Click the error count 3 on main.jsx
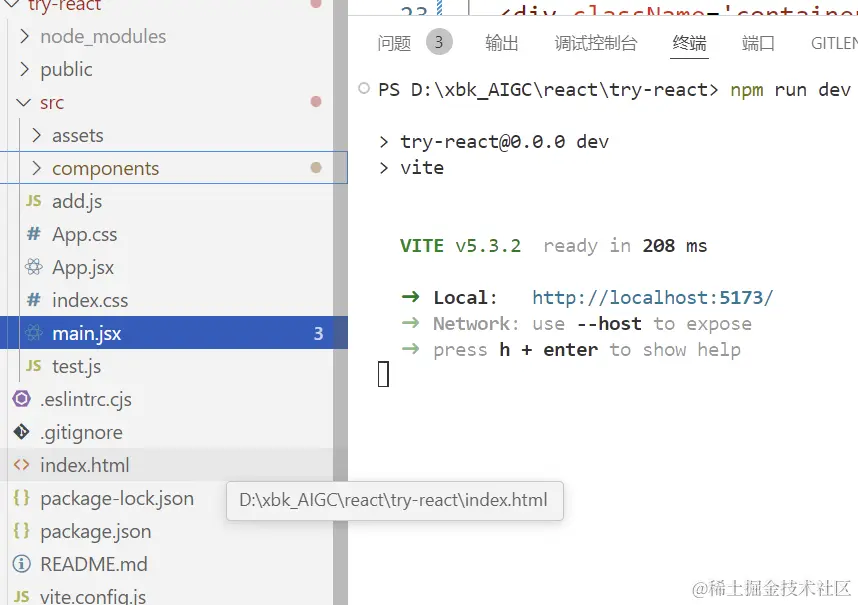The image size is (858, 605). [318, 333]
